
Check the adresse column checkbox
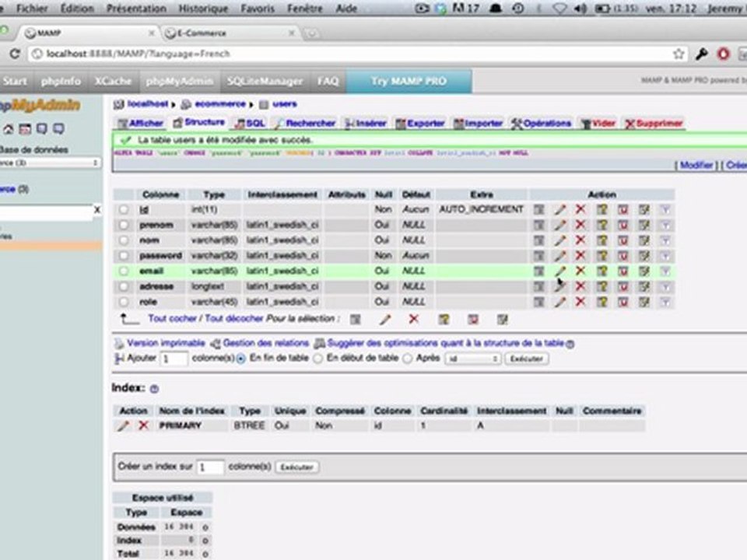(124, 287)
